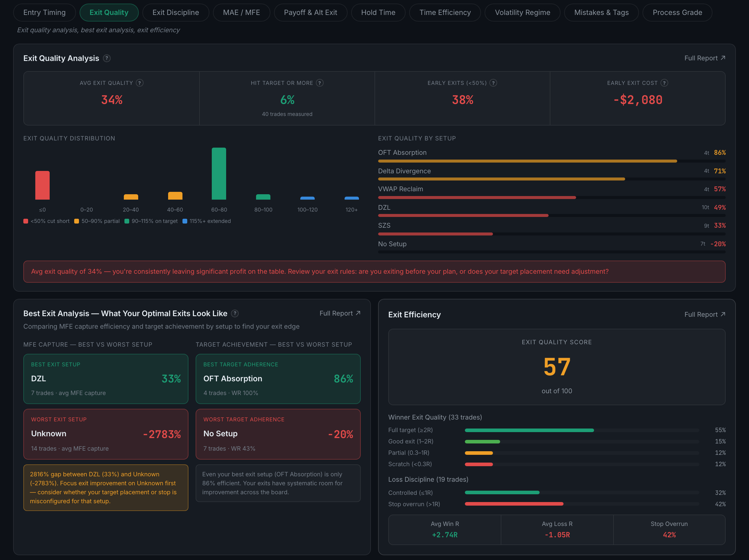Open Full Report for Best Exit Analysis
Image resolution: width=749 pixels, height=560 pixels.
coord(340,313)
